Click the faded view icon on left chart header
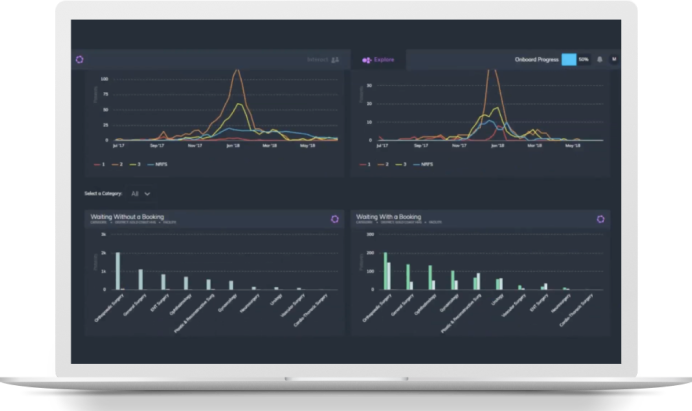Screen dimensions: 692x411 [x=335, y=60]
